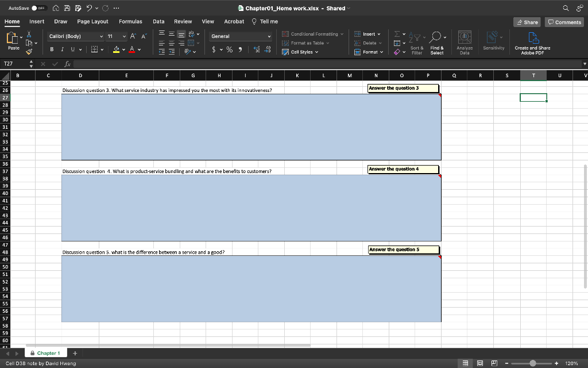The width and height of the screenshot is (588, 368).
Task: Apply Percent Style with % icon
Action: pos(230,49)
